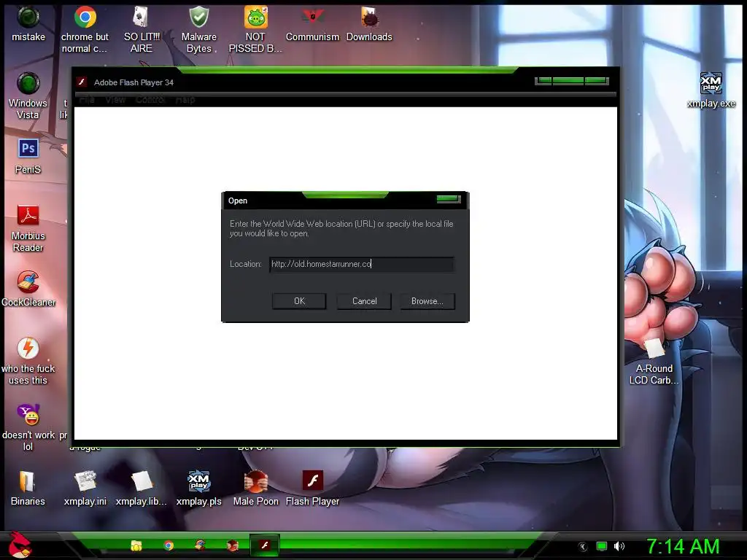Viewport: 747px width, 560px height.
Task: Close the Open dialog via its title bar button
Action: pyautogui.click(x=449, y=199)
